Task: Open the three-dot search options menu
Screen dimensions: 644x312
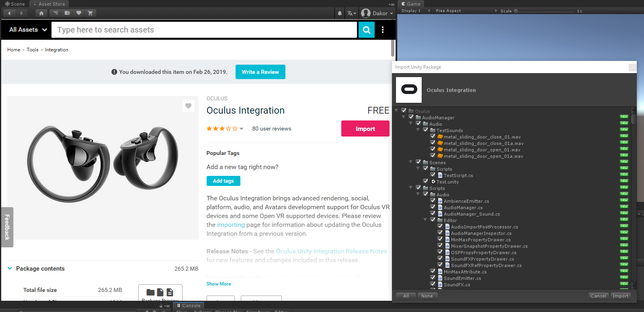Action: [383, 30]
